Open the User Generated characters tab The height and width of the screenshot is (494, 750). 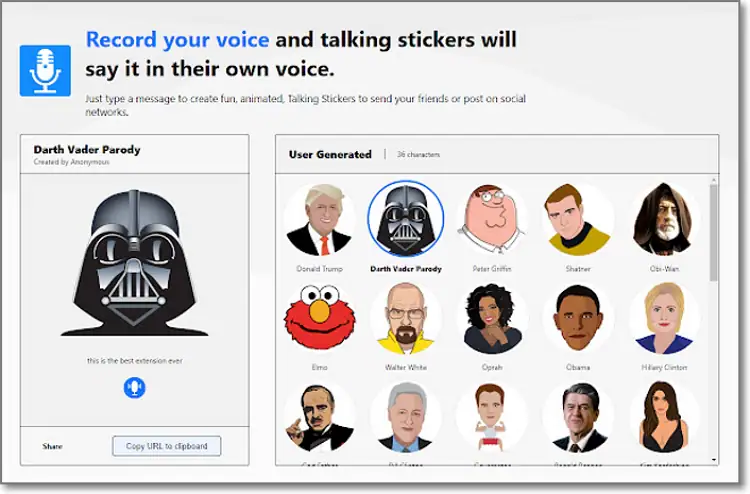click(x=330, y=154)
